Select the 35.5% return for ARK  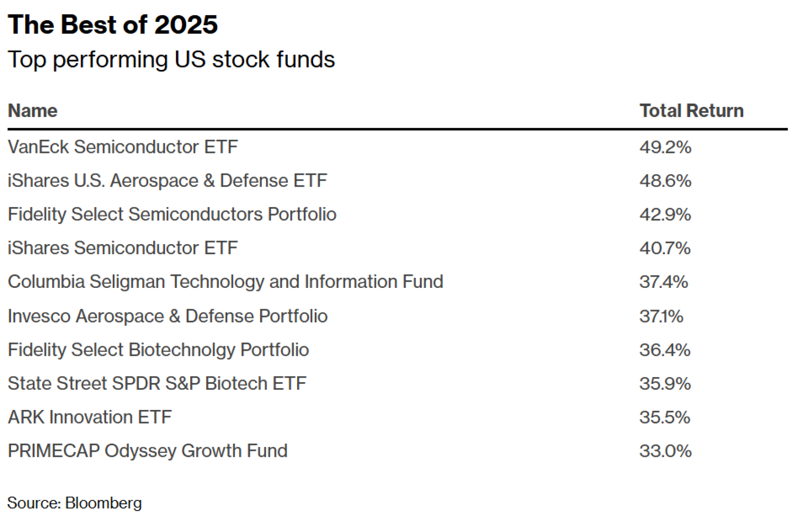tap(664, 418)
